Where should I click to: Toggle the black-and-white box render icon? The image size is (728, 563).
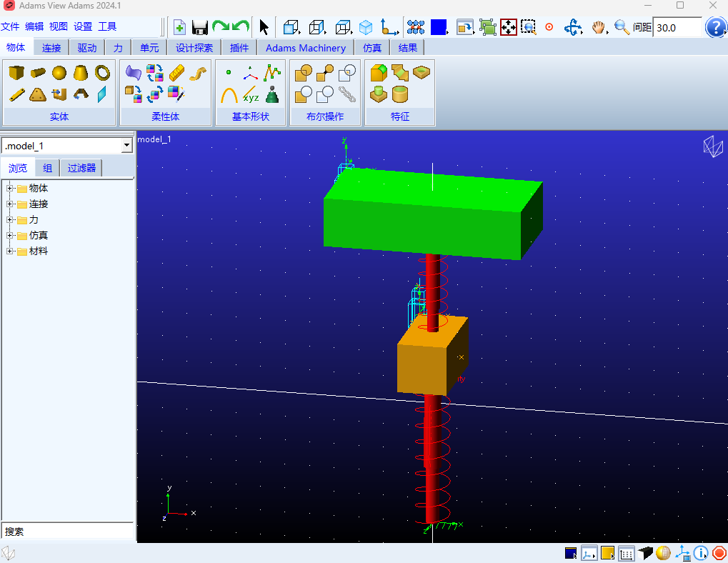(645, 553)
